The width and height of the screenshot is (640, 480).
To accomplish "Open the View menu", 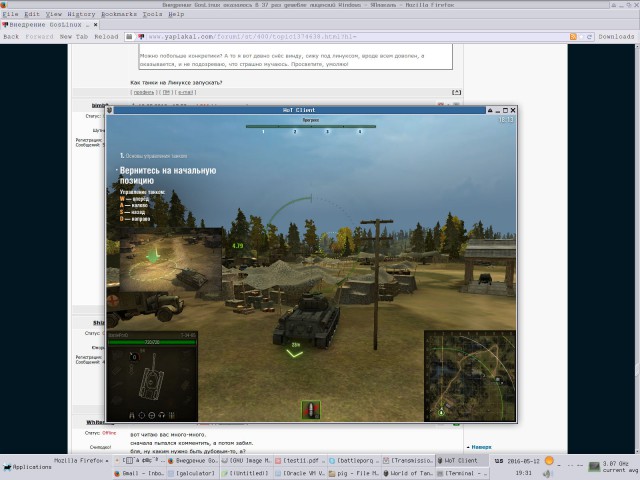I will [x=53, y=14].
